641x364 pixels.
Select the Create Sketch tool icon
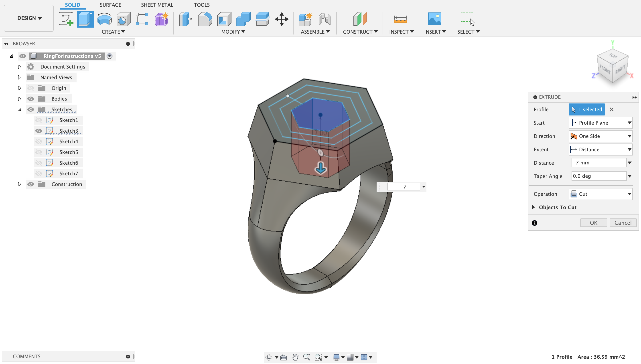pyautogui.click(x=66, y=19)
